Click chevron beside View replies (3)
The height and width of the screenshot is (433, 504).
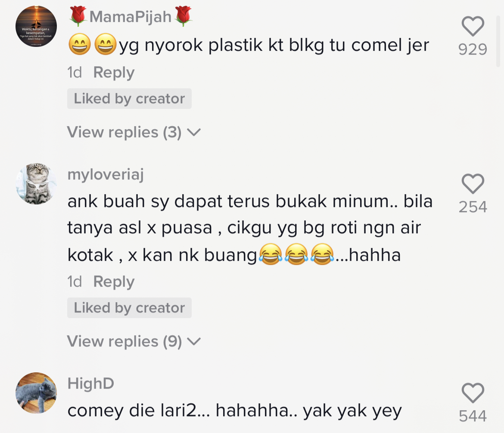click(194, 132)
